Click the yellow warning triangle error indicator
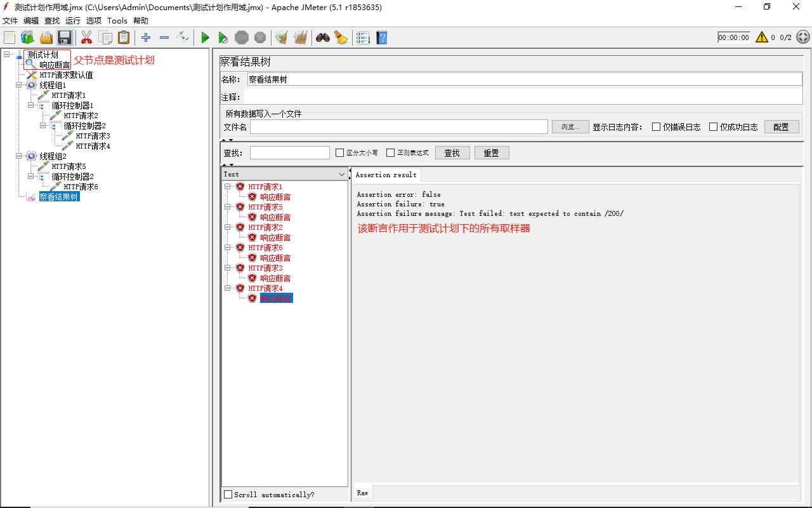The height and width of the screenshot is (508, 812). (762, 37)
